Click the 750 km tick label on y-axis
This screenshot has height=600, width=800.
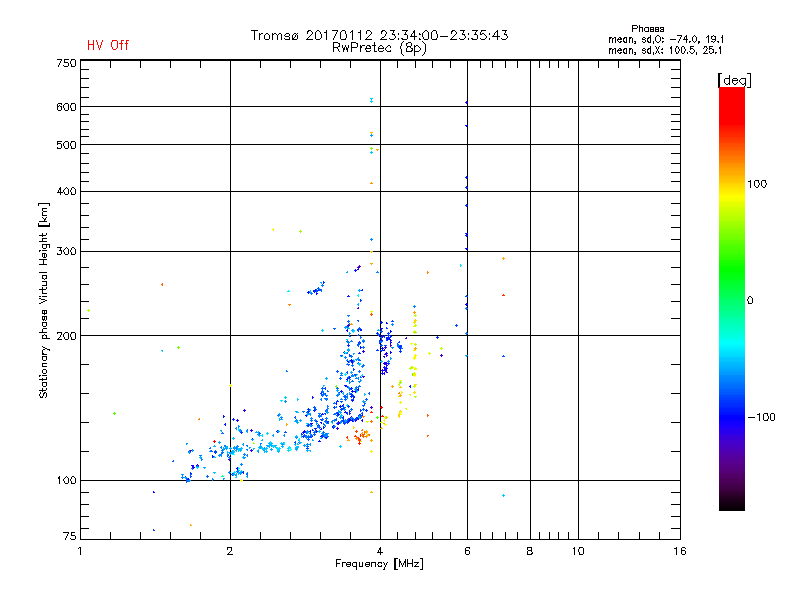click(x=66, y=63)
